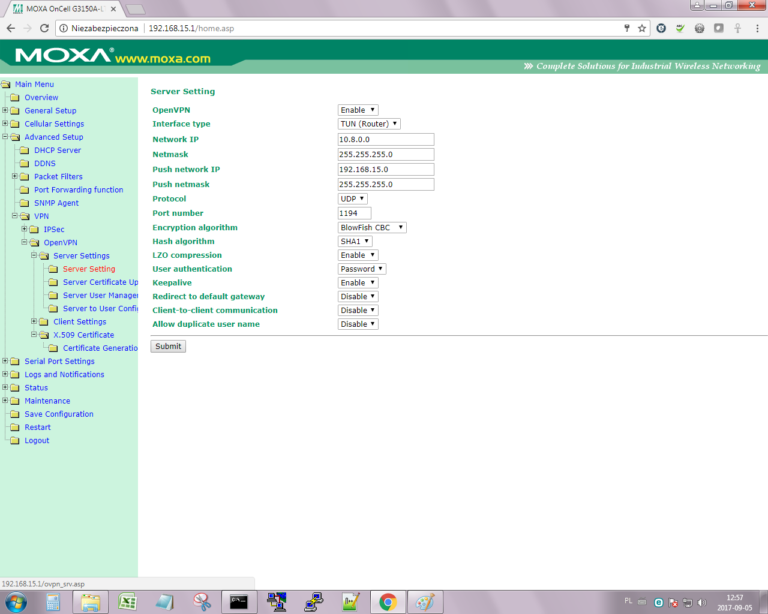
Task: Expand the IPSec tree node
Action: (x=24, y=229)
